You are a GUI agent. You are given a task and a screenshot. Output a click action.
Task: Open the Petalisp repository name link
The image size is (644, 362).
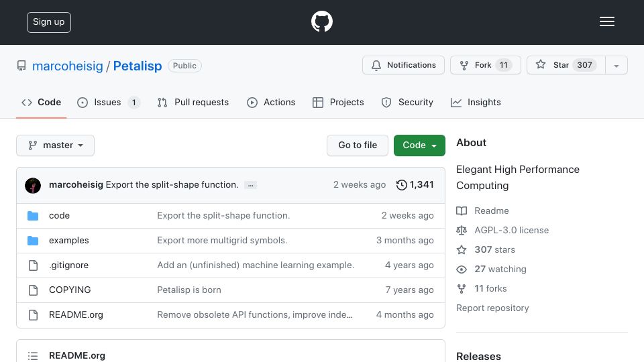[x=137, y=66]
